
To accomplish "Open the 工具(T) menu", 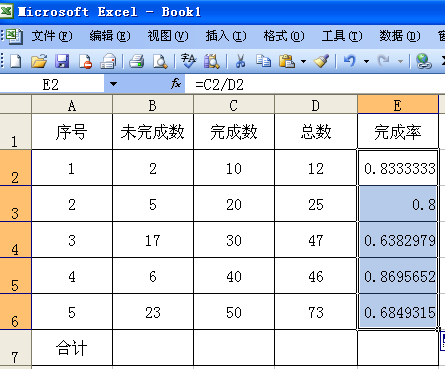I will 342,36.
